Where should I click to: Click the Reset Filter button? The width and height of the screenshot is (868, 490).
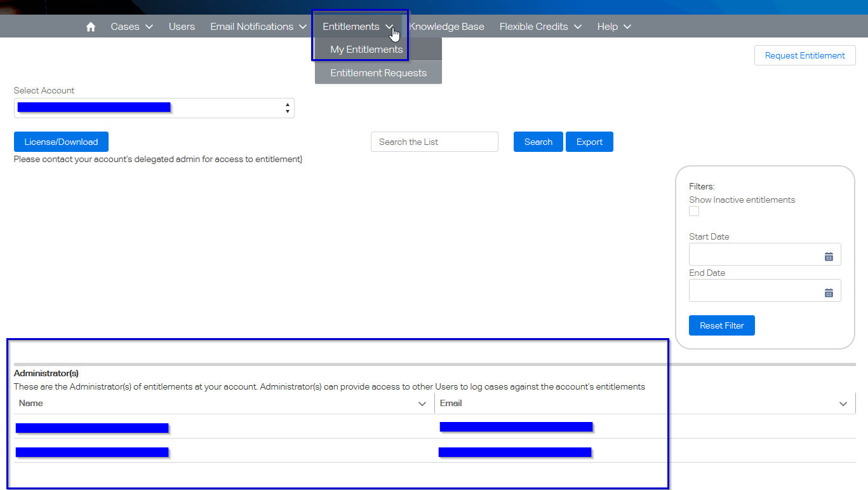721,325
